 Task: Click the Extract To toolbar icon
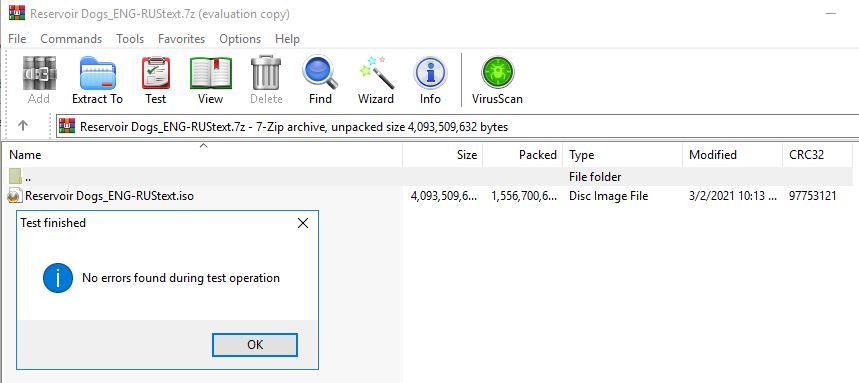98,73
